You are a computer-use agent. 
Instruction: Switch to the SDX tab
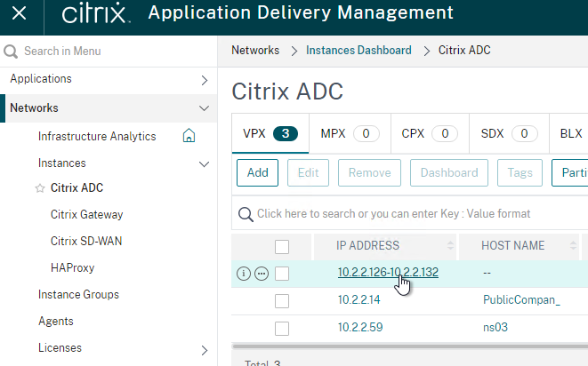click(x=509, y=133)
